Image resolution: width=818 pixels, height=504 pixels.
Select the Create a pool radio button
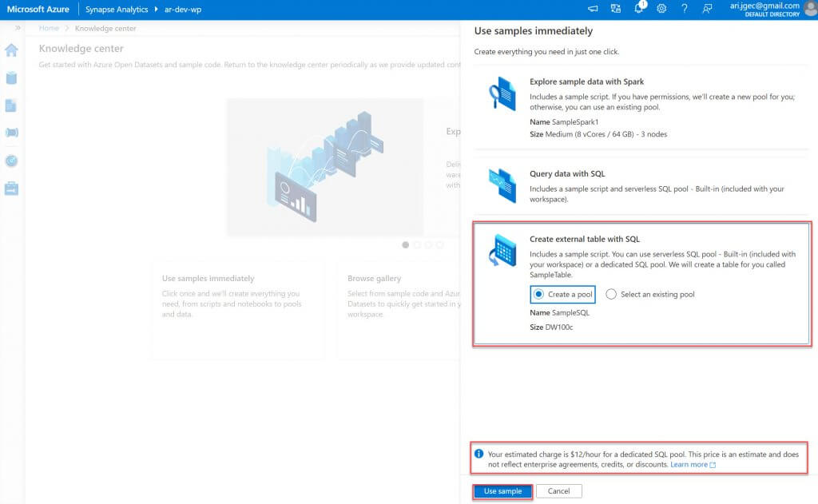[539, 294]
